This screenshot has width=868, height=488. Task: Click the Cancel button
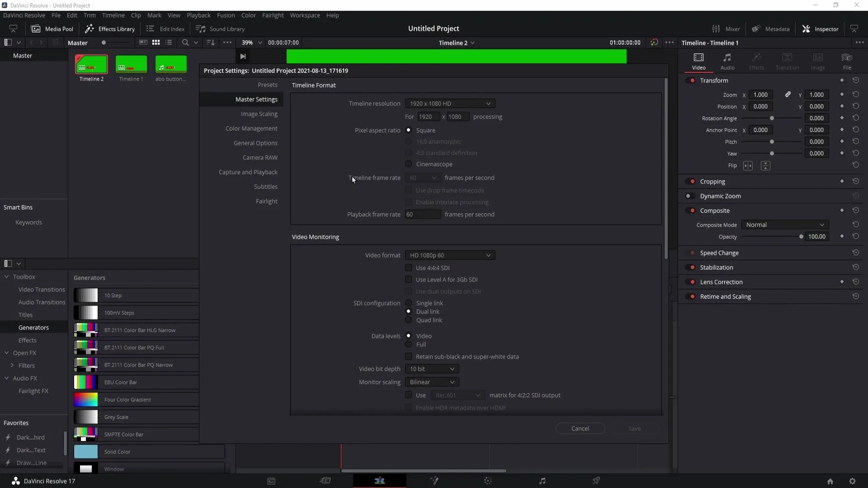[x=580, y=428]
